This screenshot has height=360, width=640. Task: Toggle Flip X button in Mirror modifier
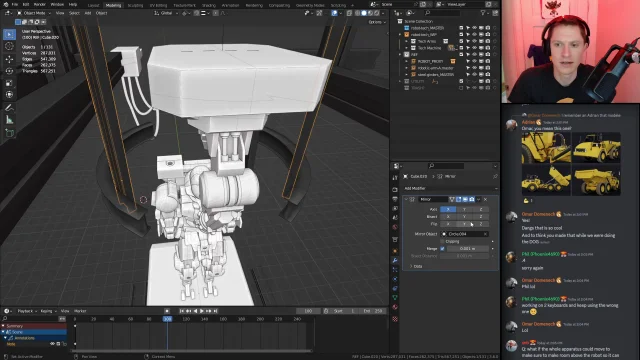pyautogui.click(x=448, y=224)
